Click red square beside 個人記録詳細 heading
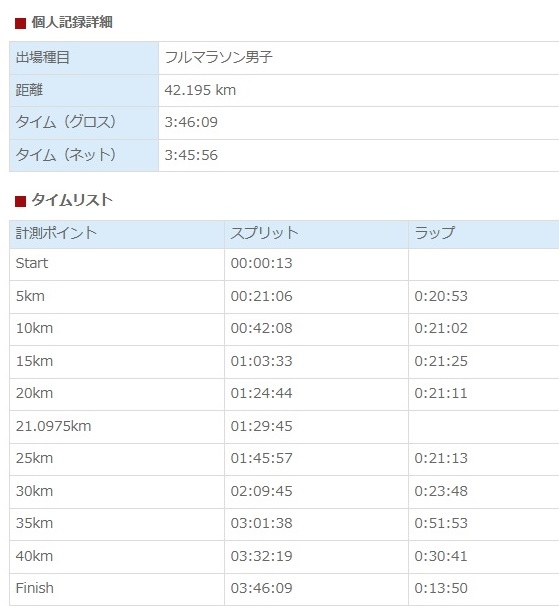559x606 pixels. [20, 24]
